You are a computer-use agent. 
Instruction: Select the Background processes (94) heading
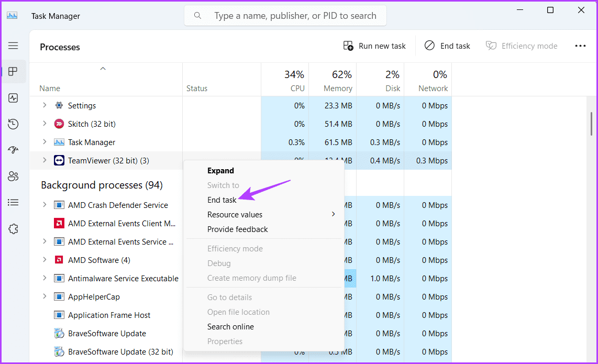pos(102,185)
